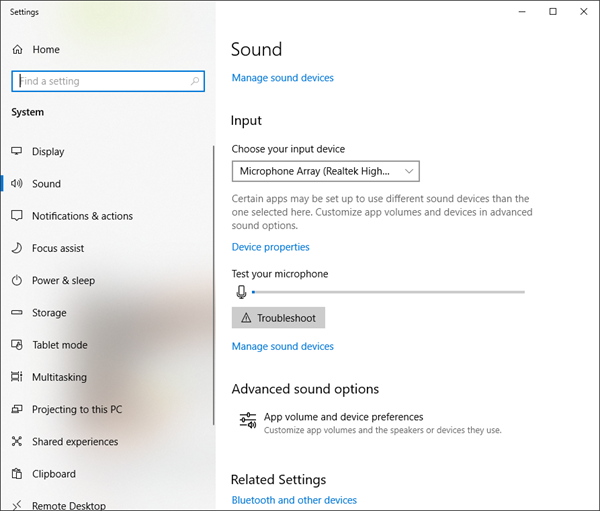Open Bluetooth and other devices link
This screenshot has height=511, width=600.
tap(294, 500)
